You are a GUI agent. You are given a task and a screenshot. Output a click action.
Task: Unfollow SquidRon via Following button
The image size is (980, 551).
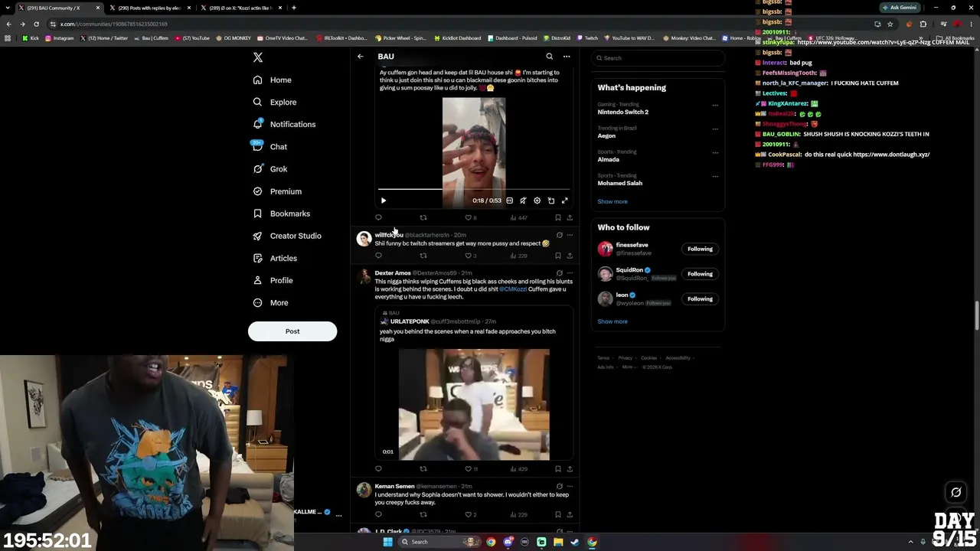tap(700, 274)
